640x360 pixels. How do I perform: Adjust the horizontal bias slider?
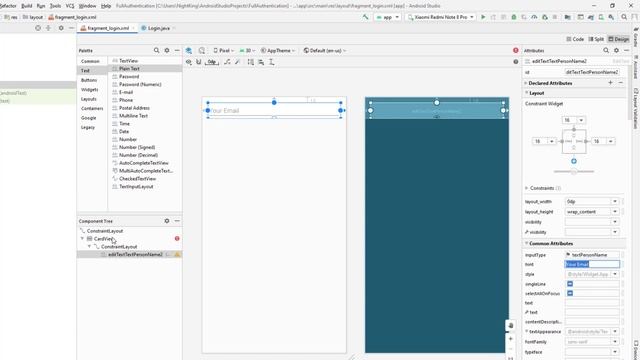[574, 172]
